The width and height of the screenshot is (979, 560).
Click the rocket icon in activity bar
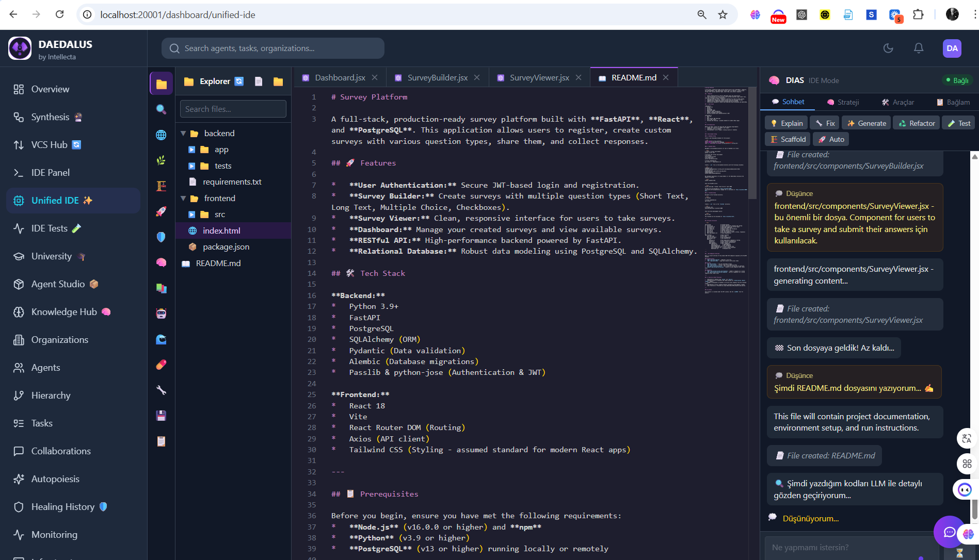161,211
